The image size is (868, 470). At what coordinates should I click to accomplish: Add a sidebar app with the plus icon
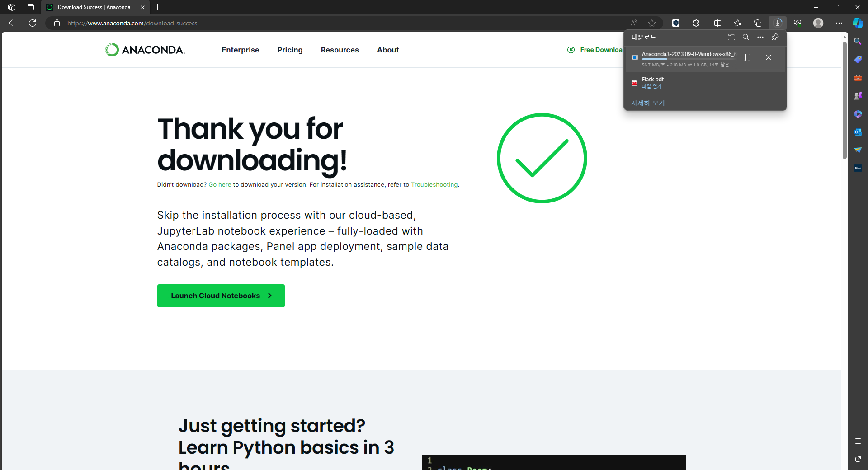pos(858,188)
